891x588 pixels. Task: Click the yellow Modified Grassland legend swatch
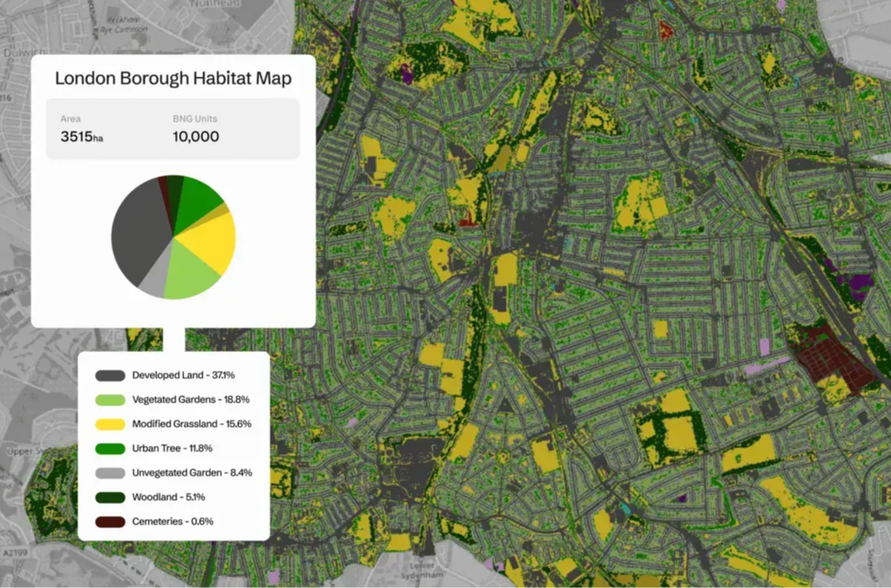tap(110, 424)
